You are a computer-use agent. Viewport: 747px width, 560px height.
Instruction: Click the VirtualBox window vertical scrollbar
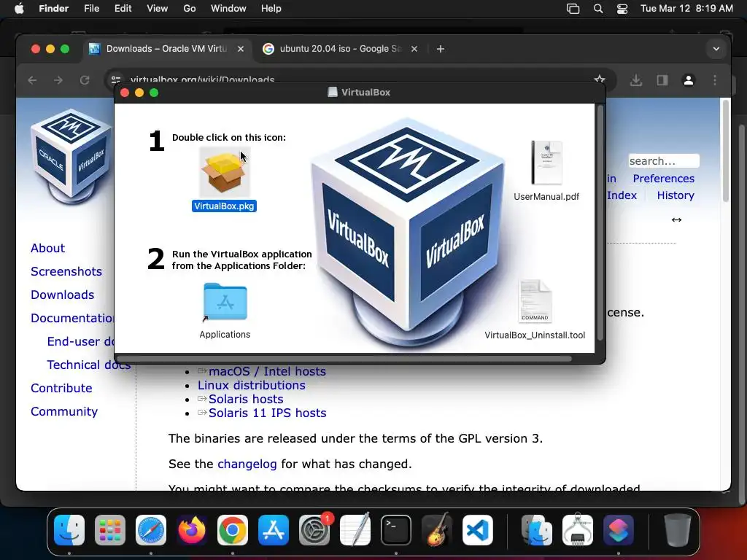(600, 222)
